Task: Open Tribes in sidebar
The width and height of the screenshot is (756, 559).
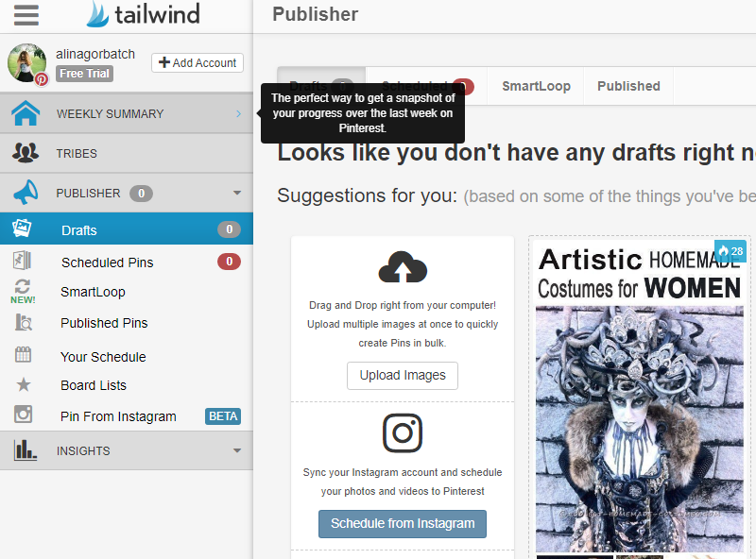Action: 127,153
